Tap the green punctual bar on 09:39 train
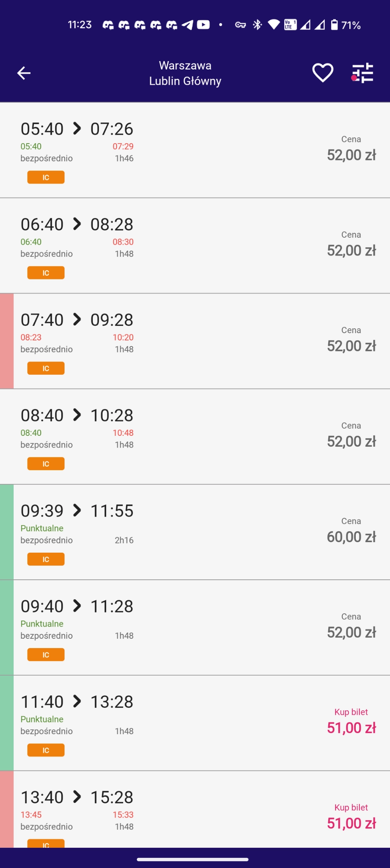 pyautogui.click(x=7, y=532)
